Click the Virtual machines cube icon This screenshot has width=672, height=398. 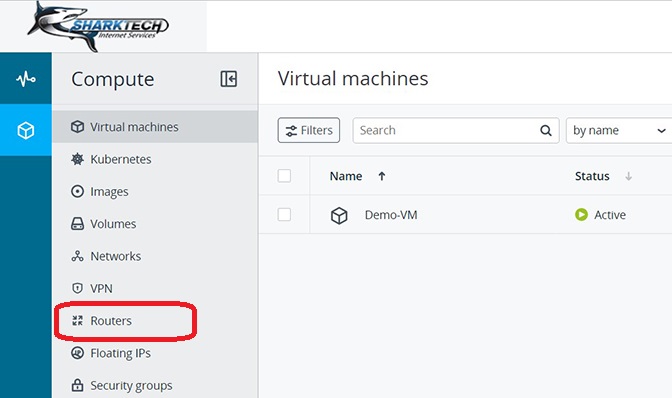click(x=77, y=127)
